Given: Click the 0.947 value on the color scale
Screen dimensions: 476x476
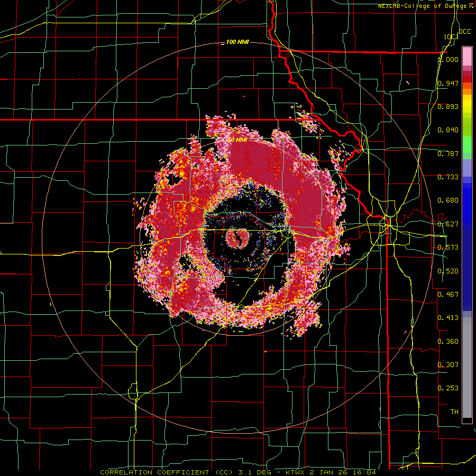Looking at the screenshot, I should pyautogui.click(x=448, y=83).
